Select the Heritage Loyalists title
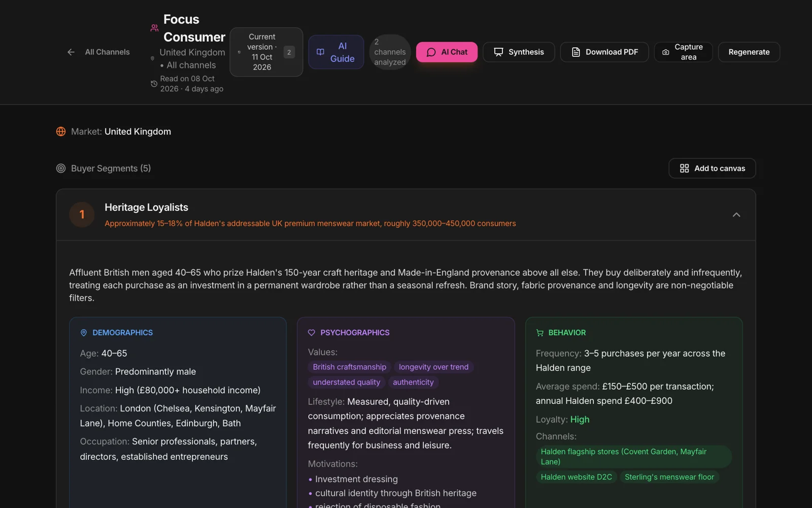 click(146, 207)
